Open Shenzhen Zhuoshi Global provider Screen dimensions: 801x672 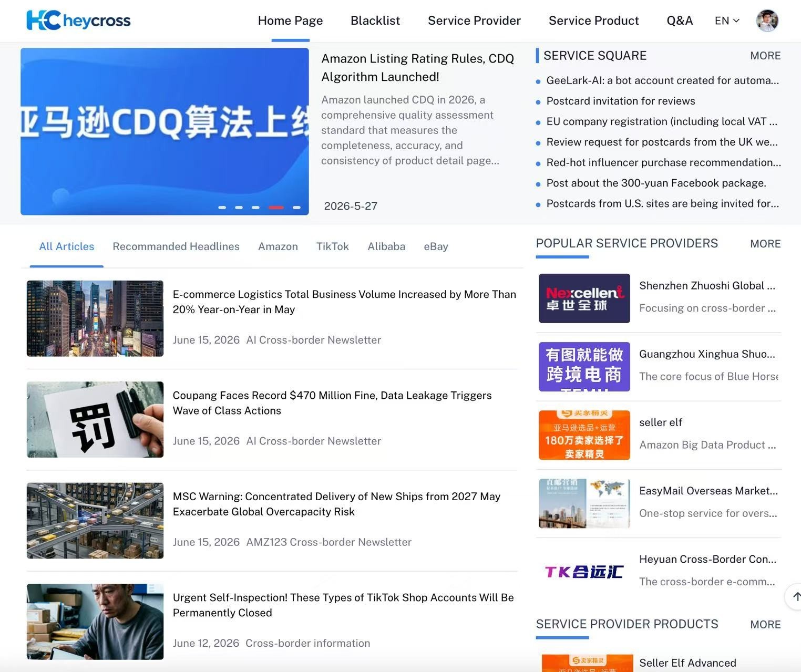click(707, 286)
